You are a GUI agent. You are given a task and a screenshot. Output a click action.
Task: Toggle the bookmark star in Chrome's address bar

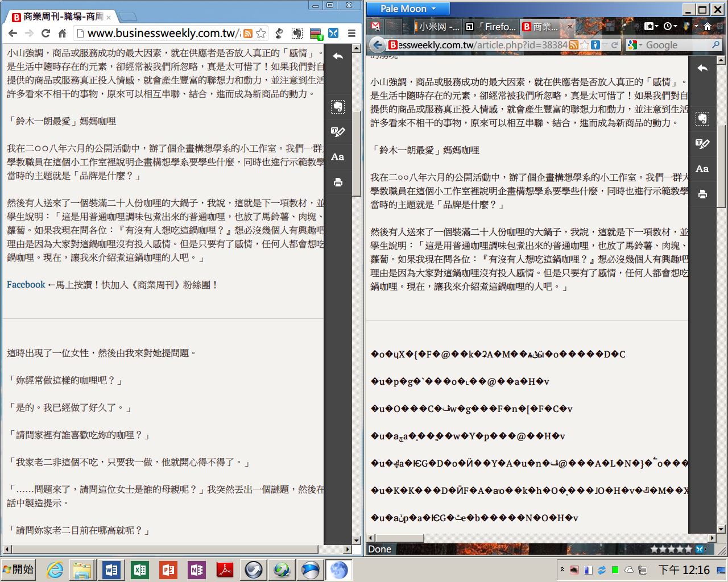click(x=261, y=34)
